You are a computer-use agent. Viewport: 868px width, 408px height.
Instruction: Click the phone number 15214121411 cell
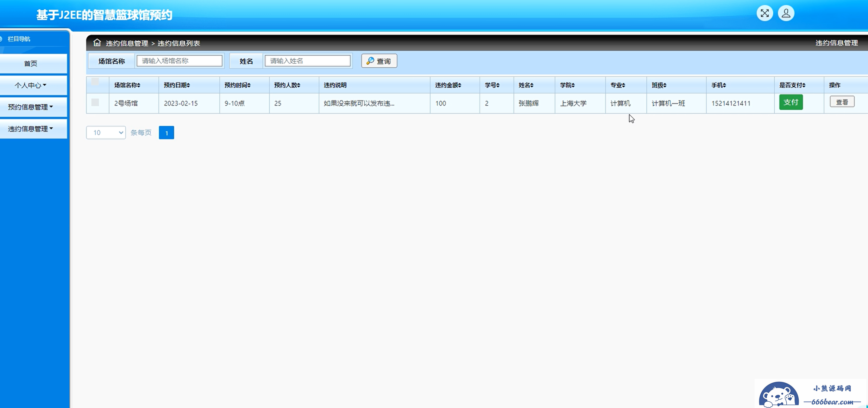740,103
